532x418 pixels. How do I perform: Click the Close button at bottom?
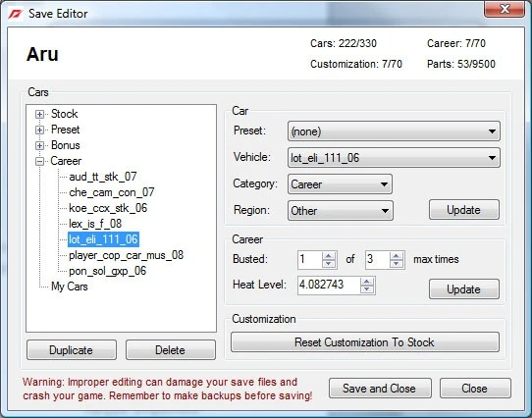pos(475,389)
